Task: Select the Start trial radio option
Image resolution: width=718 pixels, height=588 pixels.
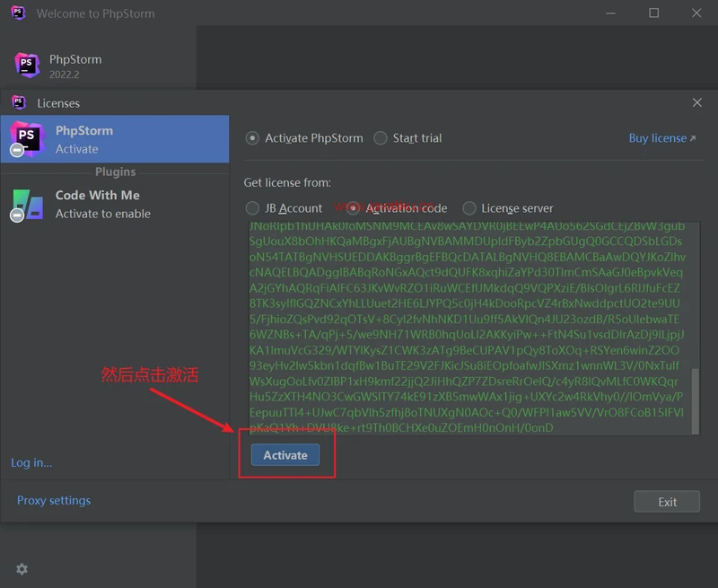Action: 381,138
